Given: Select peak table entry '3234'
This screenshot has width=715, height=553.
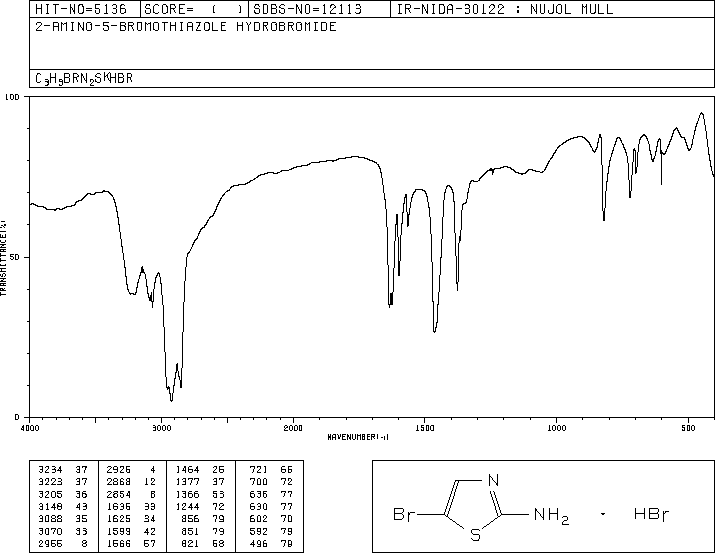Looking at the screenshot, I should 51,469.
